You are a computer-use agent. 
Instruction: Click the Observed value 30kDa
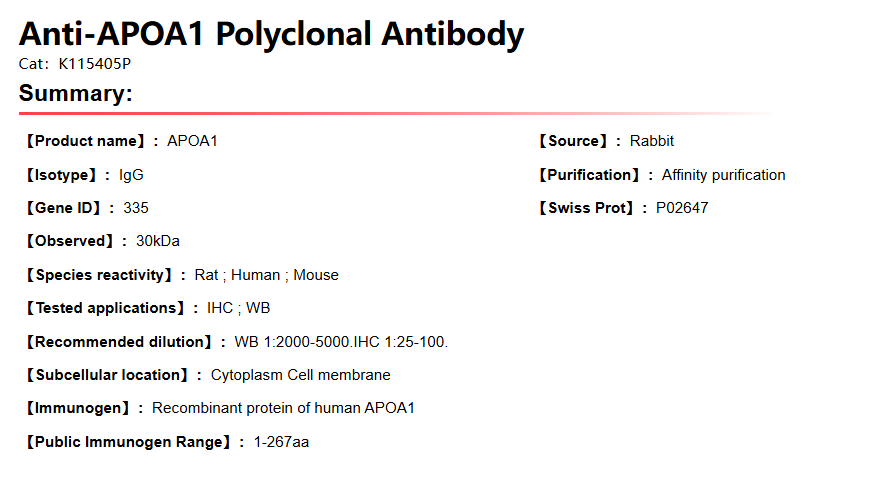click(158, 241)
